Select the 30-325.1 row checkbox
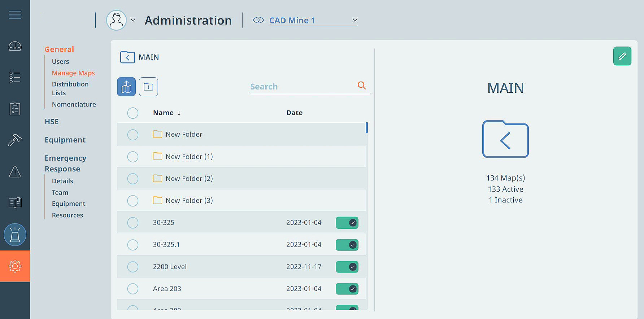The height and width of the screenshot is (319, 644). click(x=133, y=245)
